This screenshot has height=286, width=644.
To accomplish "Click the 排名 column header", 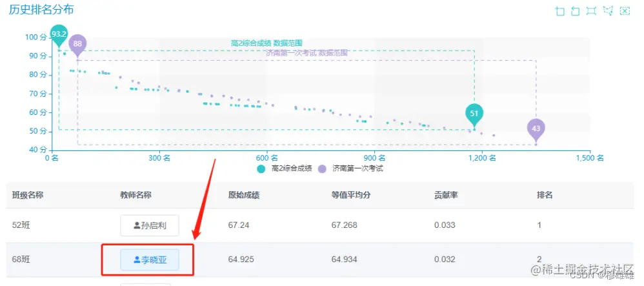I will pyautogui.click(x=545, y=195).
